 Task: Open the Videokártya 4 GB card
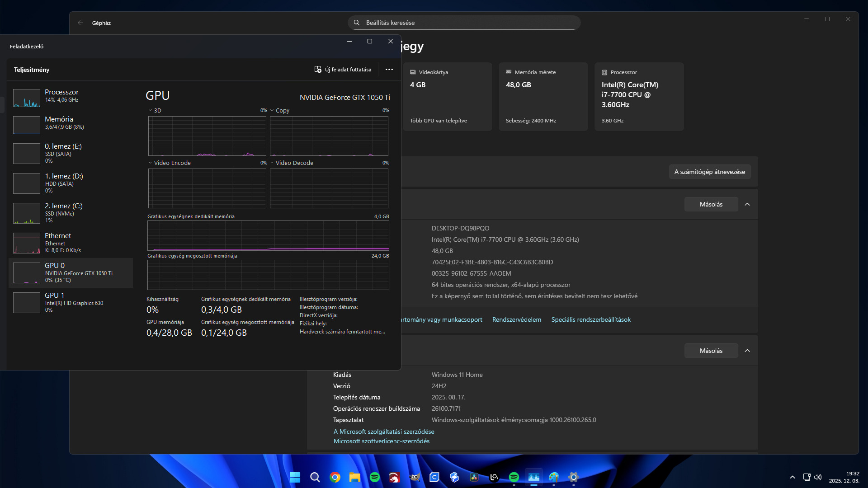(x=448, y=97)
